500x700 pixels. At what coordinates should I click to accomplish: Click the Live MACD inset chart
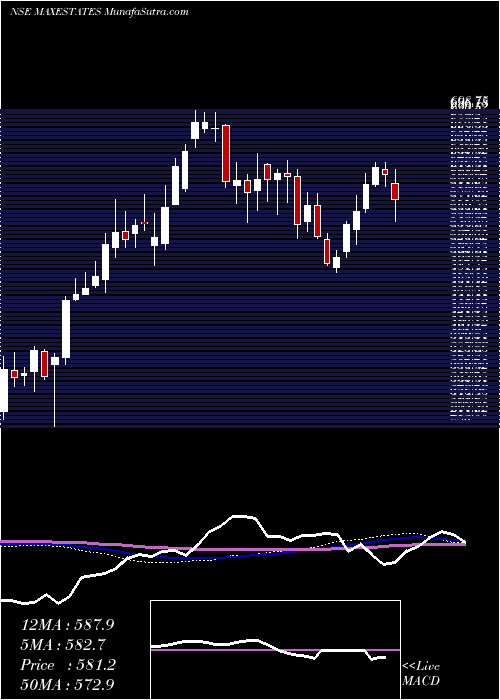pyautogui.click(x=275, y=650)
